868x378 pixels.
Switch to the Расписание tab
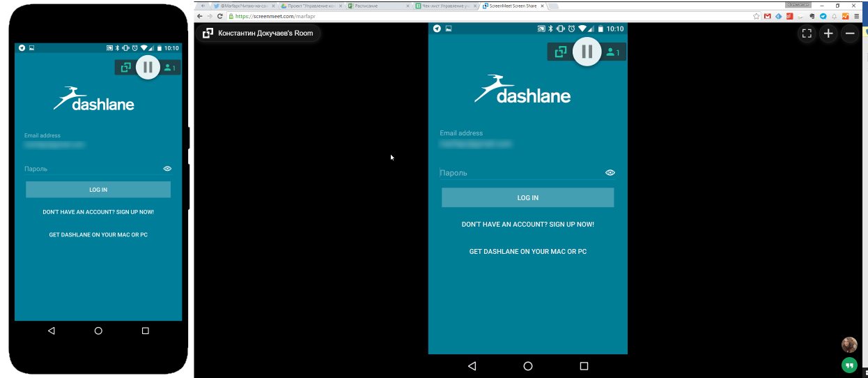(378, 6)
